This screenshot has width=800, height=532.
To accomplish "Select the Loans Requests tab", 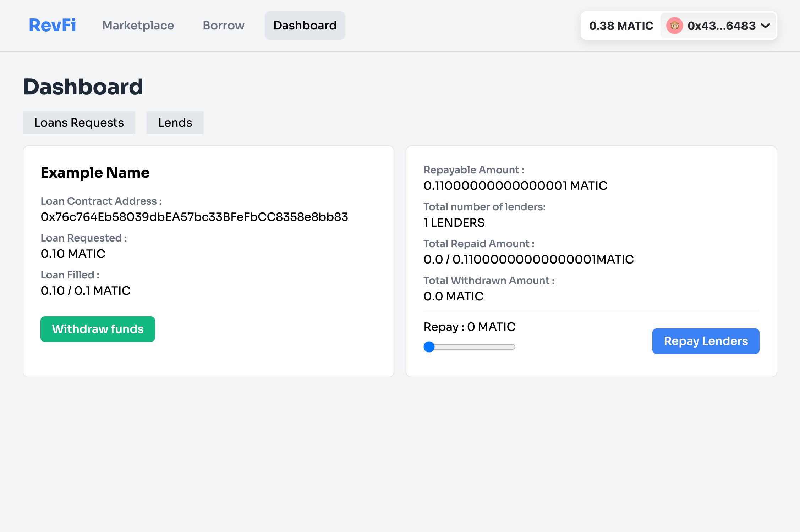I will tap(79, 122).
